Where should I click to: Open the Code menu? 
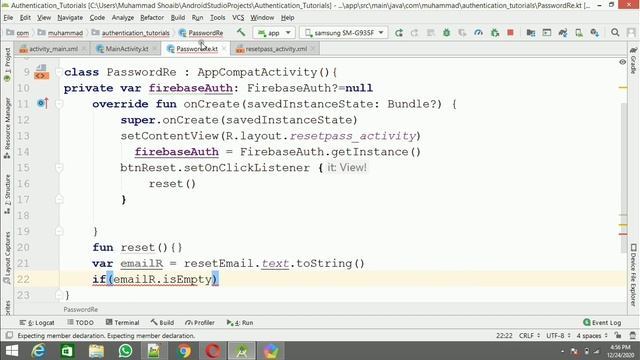point(97,18)
